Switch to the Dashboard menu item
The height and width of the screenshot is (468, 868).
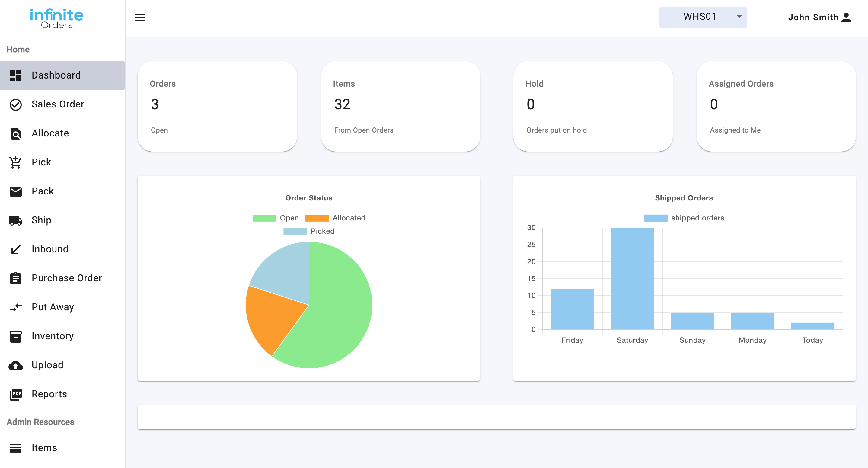point(56,75)
